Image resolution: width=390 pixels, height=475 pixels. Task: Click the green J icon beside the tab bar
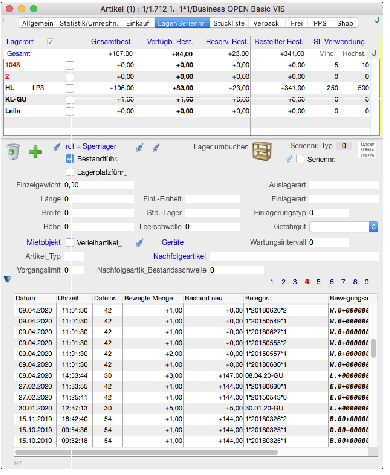click(x=377, y=20)
